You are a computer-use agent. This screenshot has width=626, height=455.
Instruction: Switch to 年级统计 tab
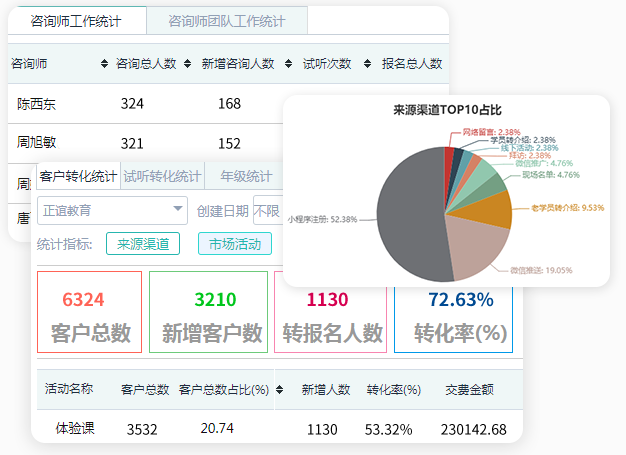tap(246, 176)
